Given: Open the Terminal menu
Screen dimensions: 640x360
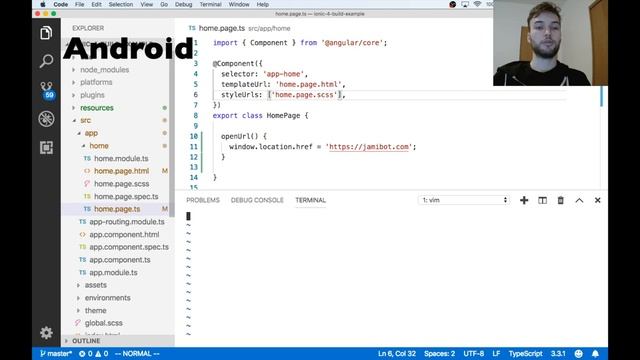Looking at the screenshot, I should coord(210,4).
